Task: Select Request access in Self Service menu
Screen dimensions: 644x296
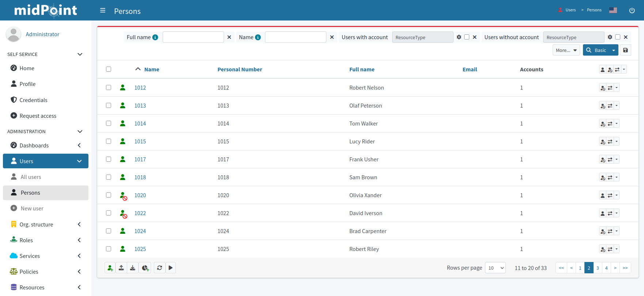Action: (38, 116)
